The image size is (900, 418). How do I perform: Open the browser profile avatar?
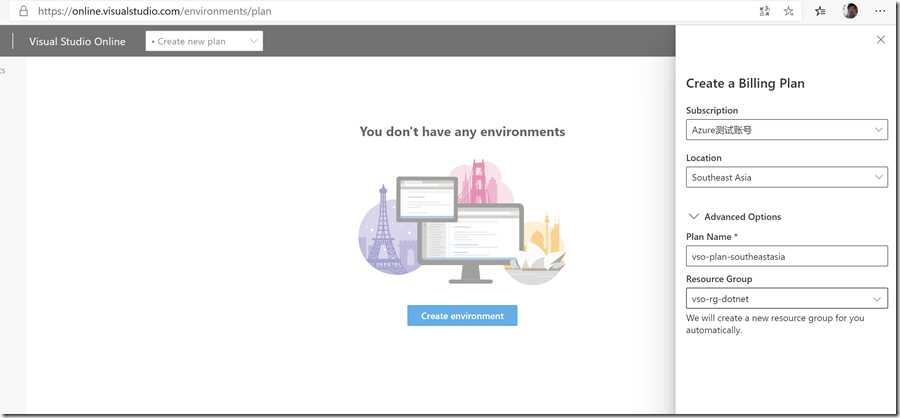click(851, 11)
